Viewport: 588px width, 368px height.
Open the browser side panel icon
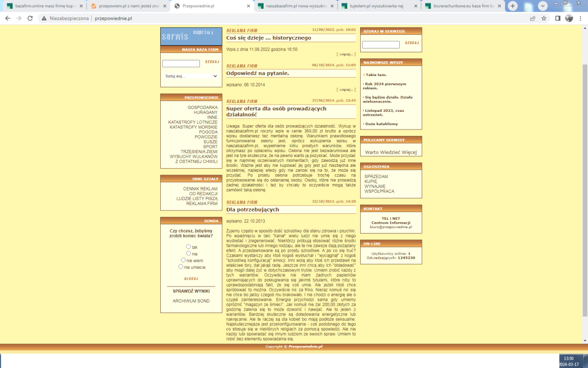(x=558, y=18)
